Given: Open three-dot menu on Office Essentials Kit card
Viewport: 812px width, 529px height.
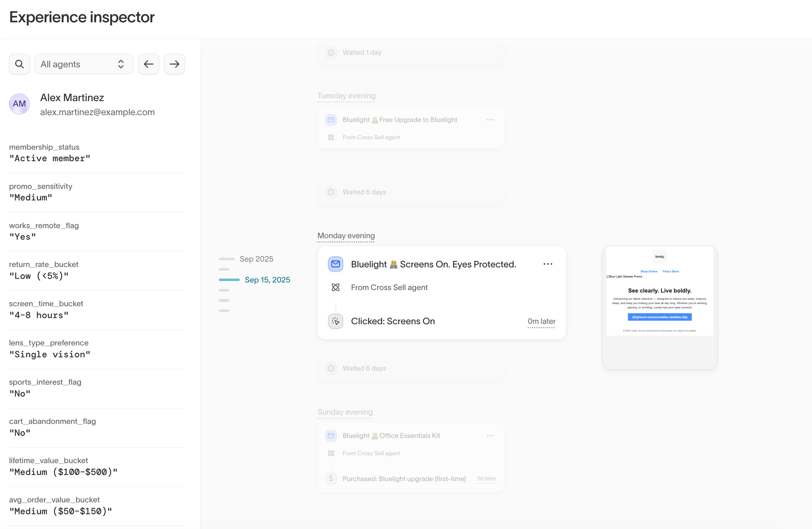Looking at the screenshot, I should pos(490,436).
